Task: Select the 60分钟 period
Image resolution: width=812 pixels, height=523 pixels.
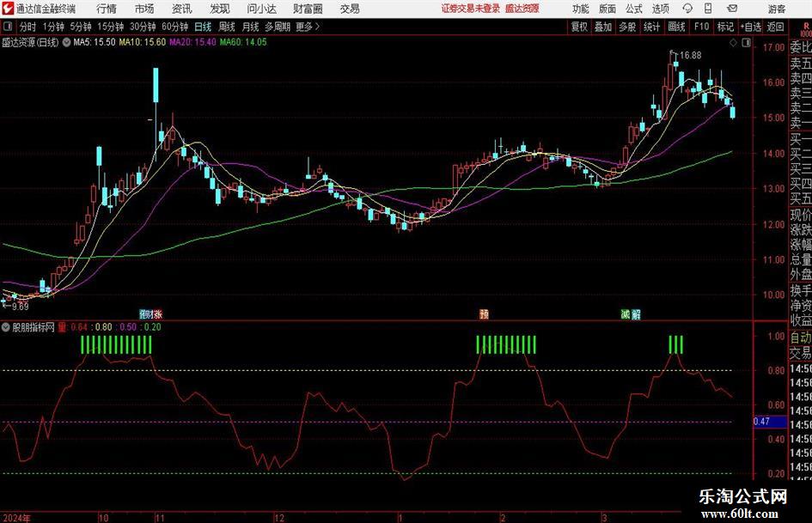Action: point(174,27)
